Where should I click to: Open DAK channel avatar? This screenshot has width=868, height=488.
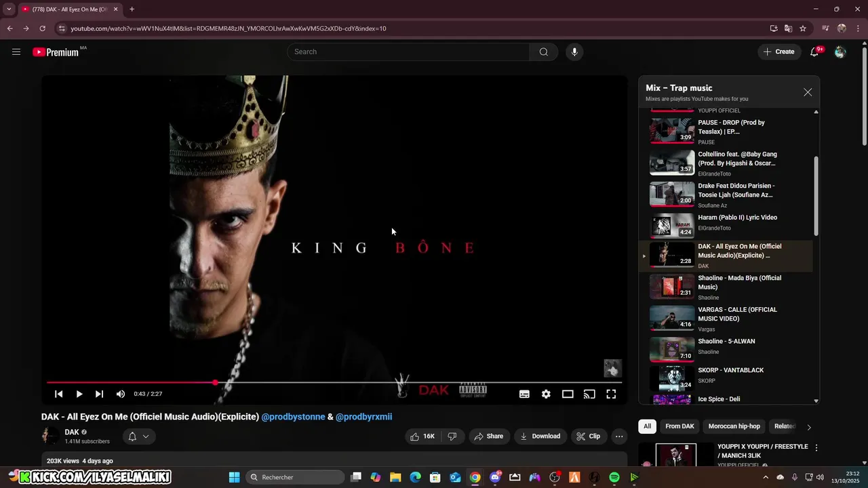click(50, 436)
